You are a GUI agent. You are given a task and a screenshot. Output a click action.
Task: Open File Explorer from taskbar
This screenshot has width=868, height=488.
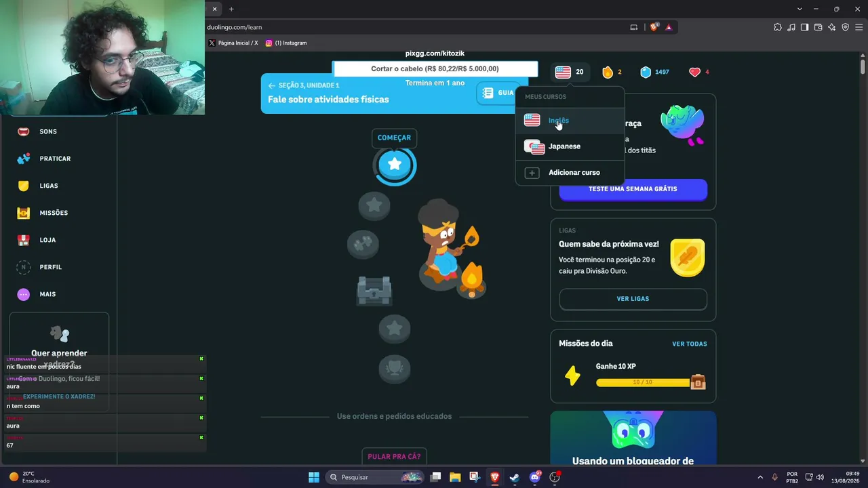tap(455, 477)
